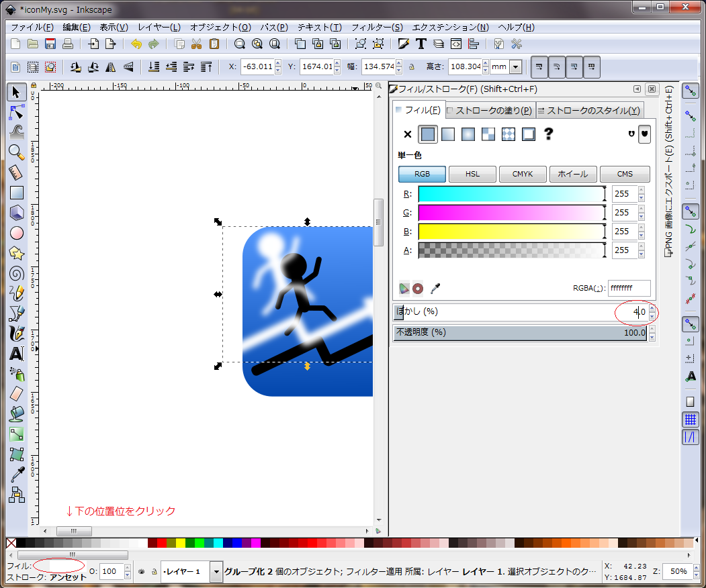This screenshot has width=706, height=588.
Task: Toggle layer visibility eye in status bar
Action: [142, 572]
